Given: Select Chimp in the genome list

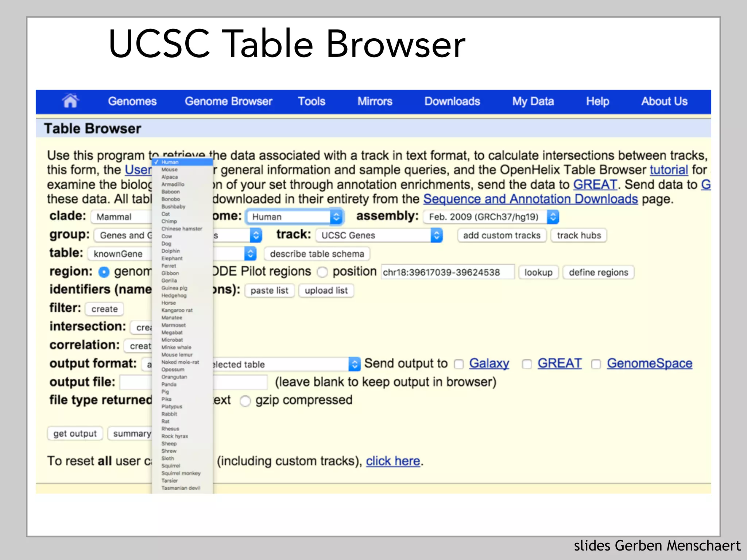Looking at the screenshot, I should coord(182,221).
